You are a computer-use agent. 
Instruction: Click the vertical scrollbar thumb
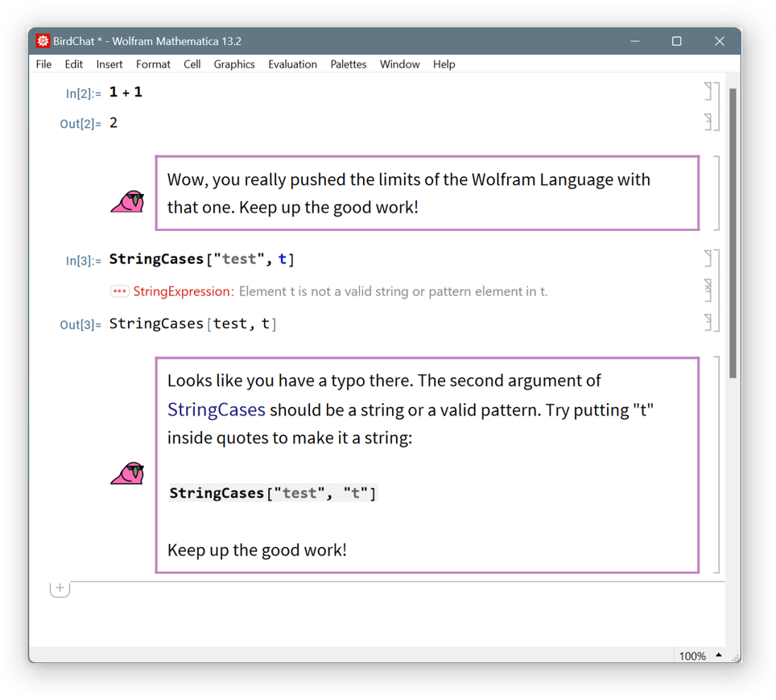733,233
